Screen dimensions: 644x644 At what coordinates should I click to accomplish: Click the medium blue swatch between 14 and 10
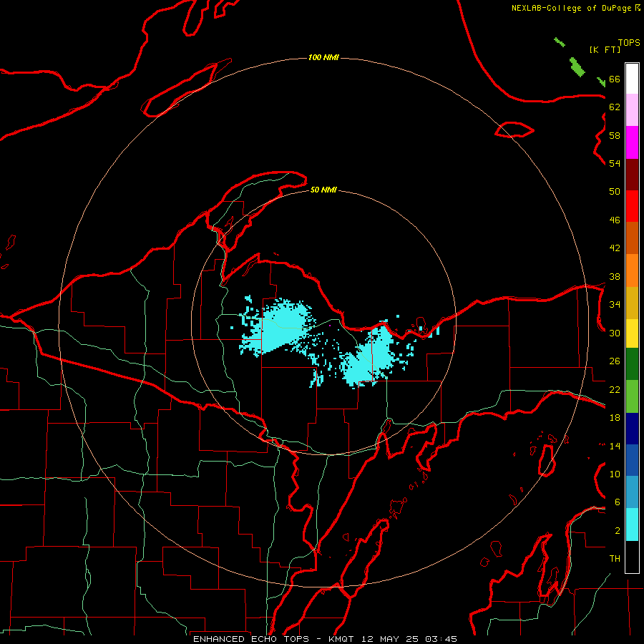coord(632,460)
